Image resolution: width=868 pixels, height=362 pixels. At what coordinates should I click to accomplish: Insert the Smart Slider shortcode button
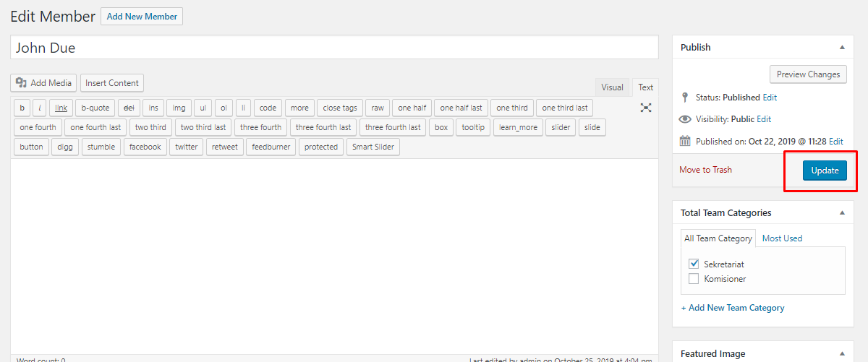tap(373, 147)
